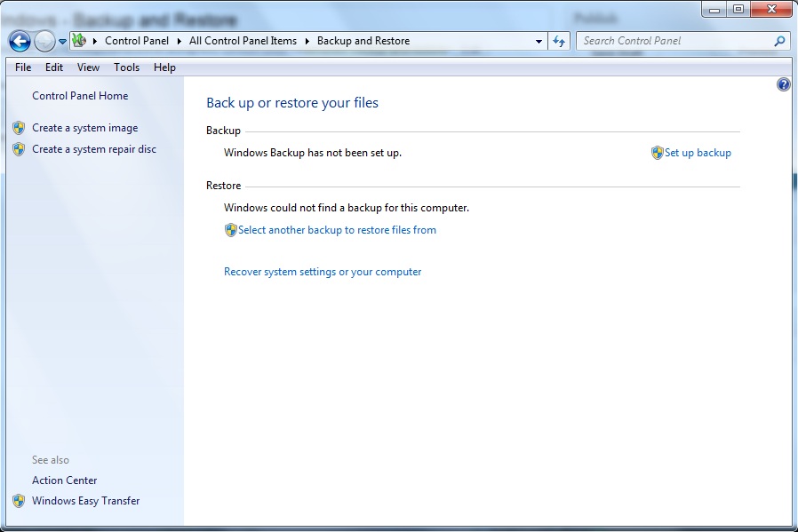Expand arrow after Control Panel breadcrumb
Viewport: 798px width, 532px height.
180,41
